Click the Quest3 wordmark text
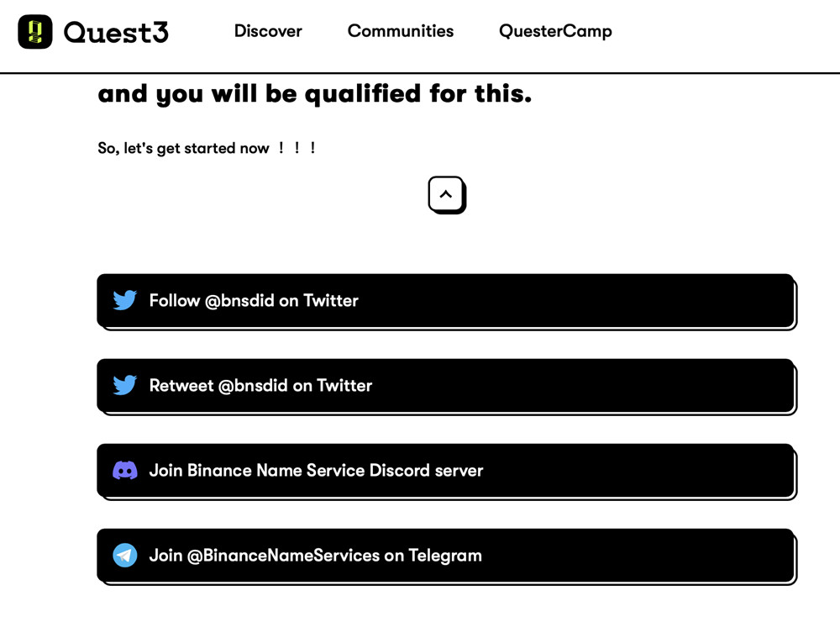The width and height of the screenshot is (840, 638). [x=116, y=32]
